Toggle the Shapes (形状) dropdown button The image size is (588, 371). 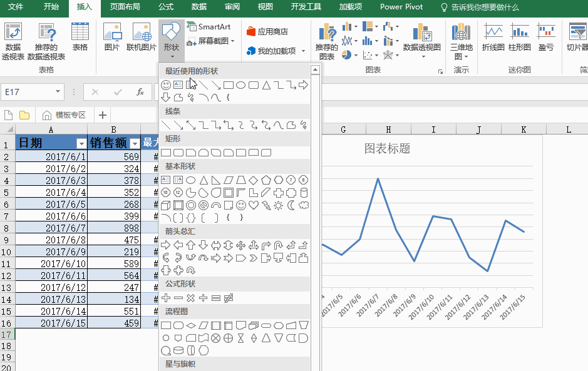172,41
